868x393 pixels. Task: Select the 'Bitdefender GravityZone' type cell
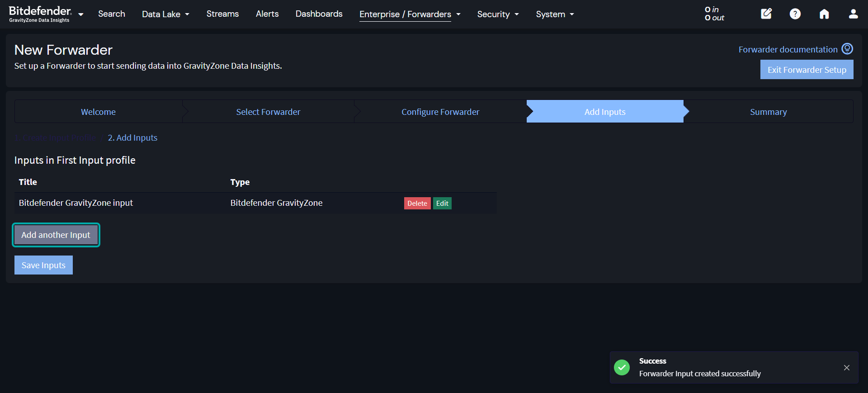[x=277, y=203]
